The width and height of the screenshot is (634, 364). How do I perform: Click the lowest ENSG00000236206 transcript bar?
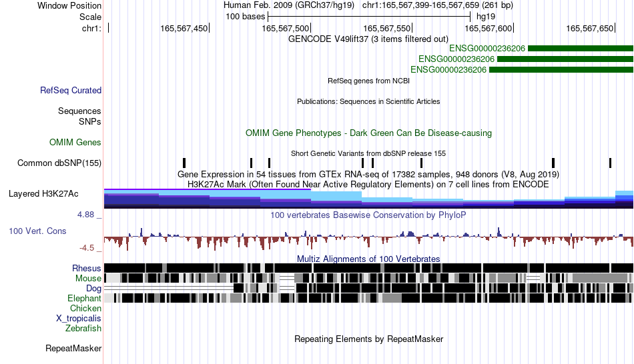click(x=561, y=69)
